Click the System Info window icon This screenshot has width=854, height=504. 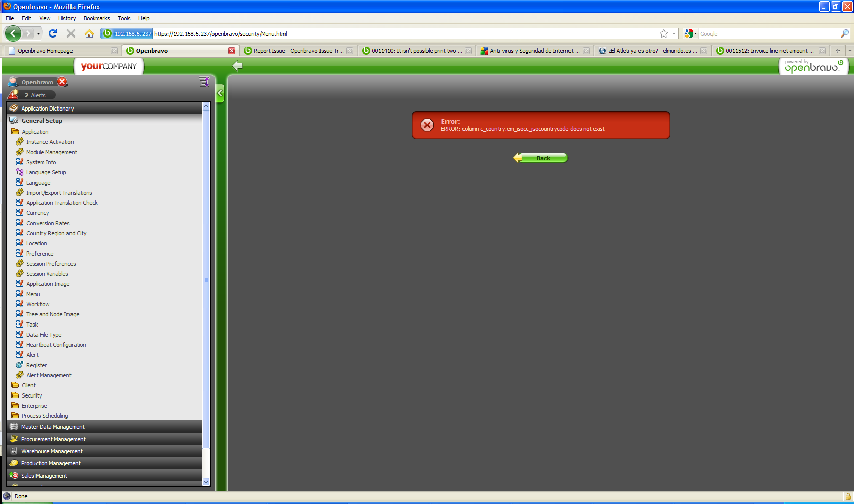(x=20, y=162)
